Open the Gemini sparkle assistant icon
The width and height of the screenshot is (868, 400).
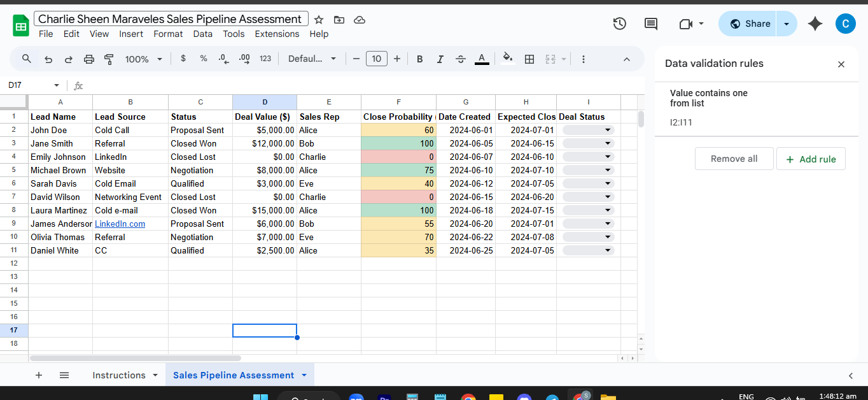coord(815,24)
